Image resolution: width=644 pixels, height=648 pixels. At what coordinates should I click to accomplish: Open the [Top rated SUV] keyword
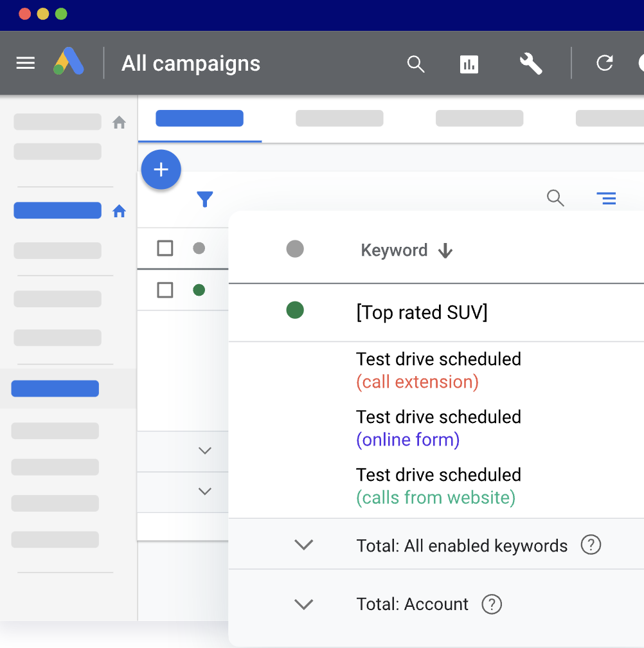(x=422, y=312)
